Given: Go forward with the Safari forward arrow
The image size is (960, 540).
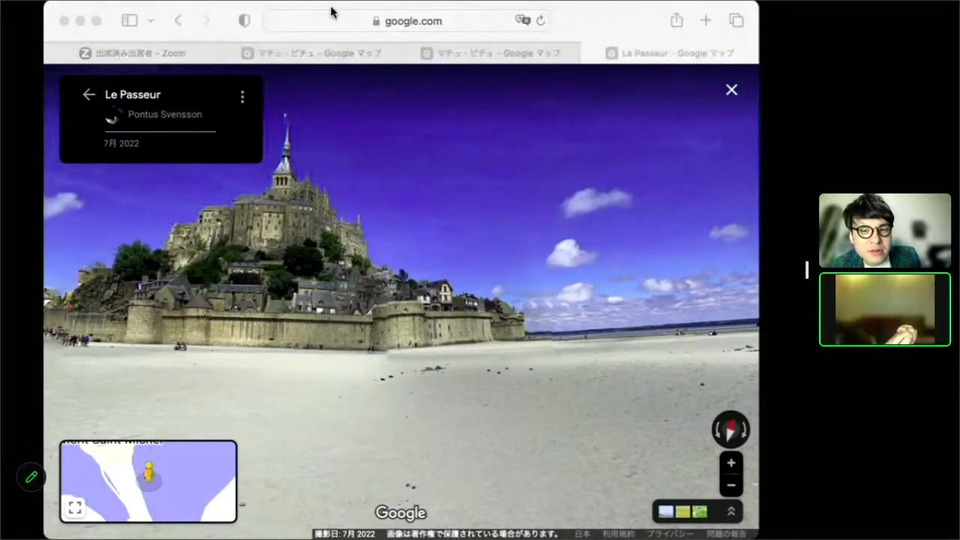Looking at the screenshot, I should pos(206,21).
